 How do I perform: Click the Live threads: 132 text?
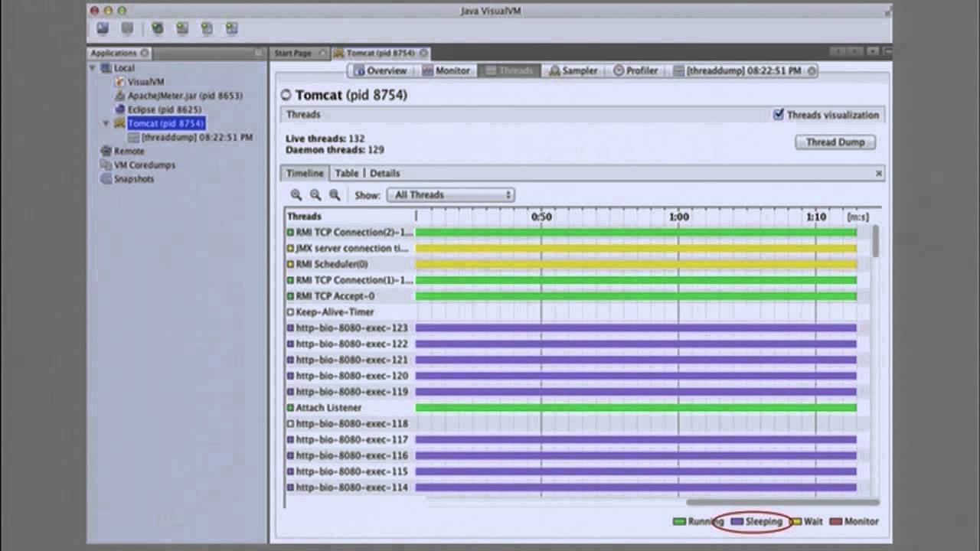click(x=325, y=139)
